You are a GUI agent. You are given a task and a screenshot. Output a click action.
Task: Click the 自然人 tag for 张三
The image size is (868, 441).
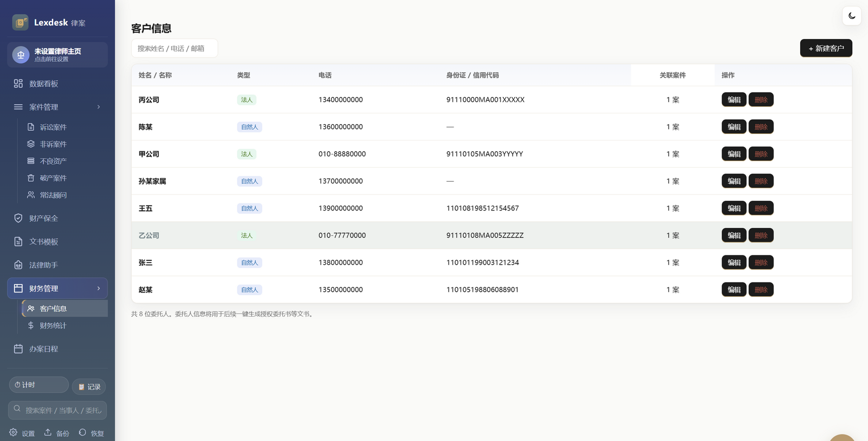[x=250, y=263]
